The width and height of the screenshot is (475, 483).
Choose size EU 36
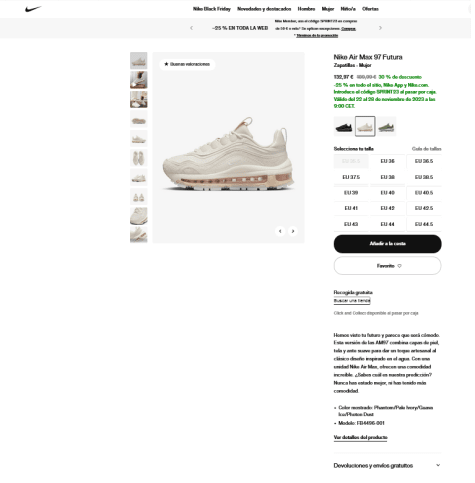coord(387,161)
